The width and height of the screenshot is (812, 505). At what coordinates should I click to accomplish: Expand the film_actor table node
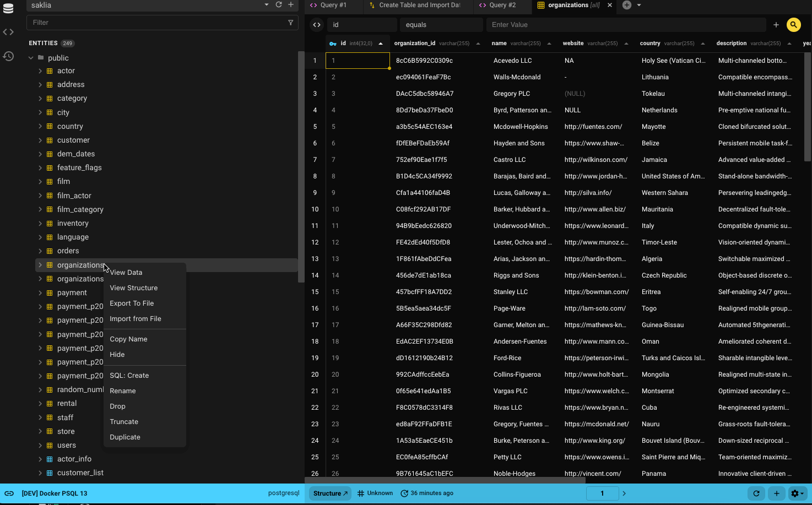coord(40,196)
